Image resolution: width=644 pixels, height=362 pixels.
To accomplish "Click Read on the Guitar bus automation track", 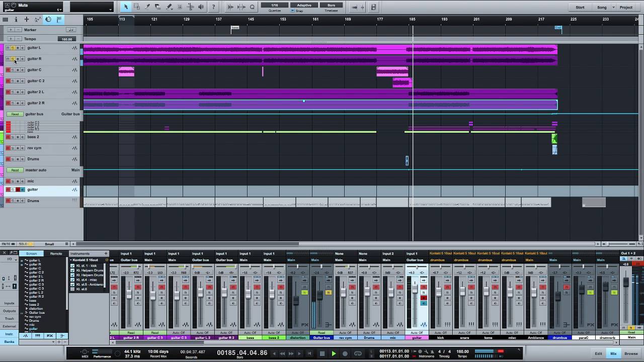I will pos(15,114).
